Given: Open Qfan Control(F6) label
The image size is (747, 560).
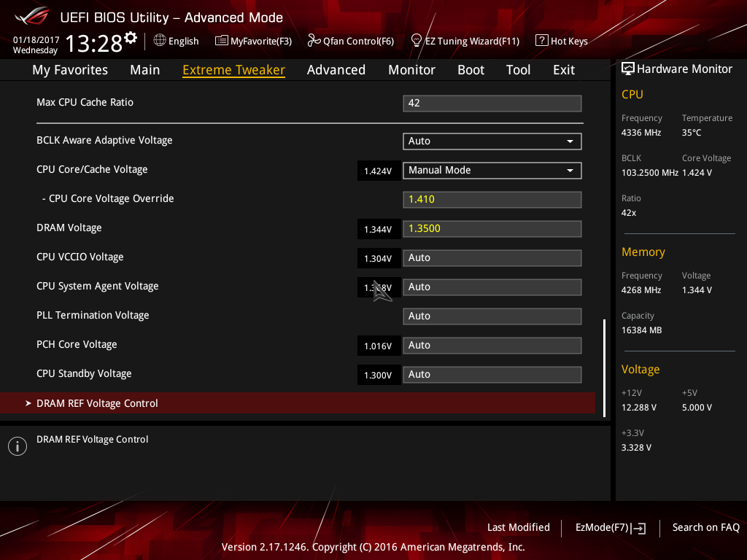Looking at the screenshot, I should pos(358,42).
